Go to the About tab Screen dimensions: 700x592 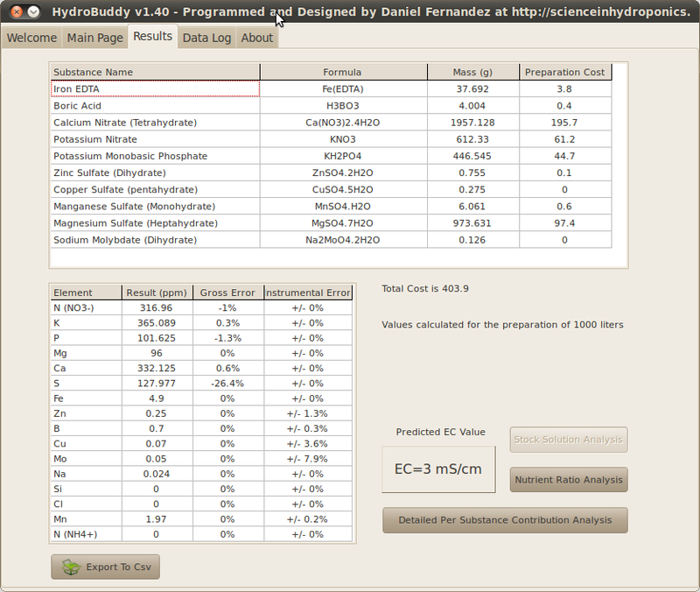point(256,38)
